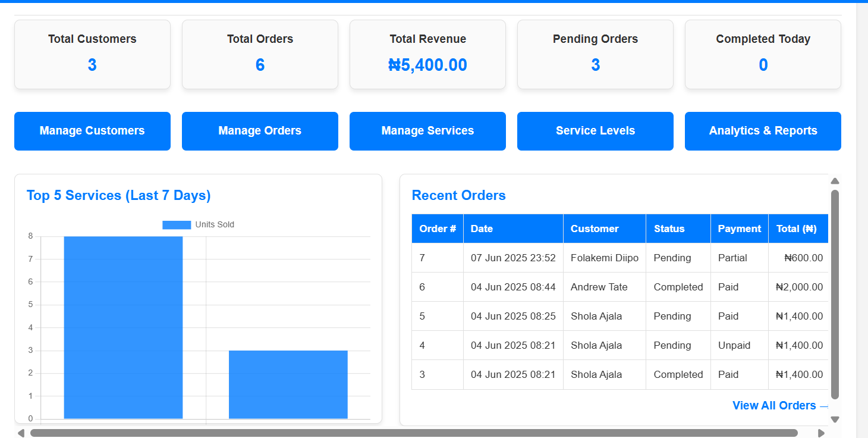Click the scroll-down arrow on vertical scrollbar

pyautogui.click(x=835, y=419)
